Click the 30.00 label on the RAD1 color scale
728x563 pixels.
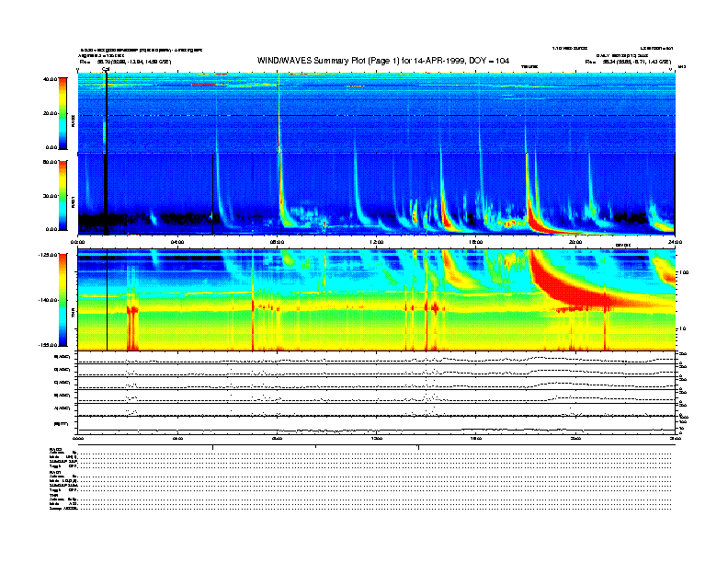[51, 196]
